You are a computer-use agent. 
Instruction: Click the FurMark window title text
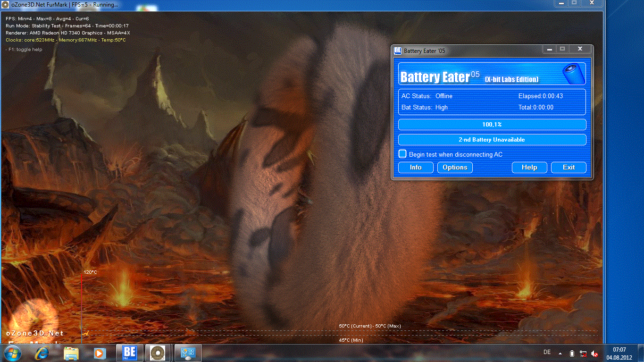65,5
